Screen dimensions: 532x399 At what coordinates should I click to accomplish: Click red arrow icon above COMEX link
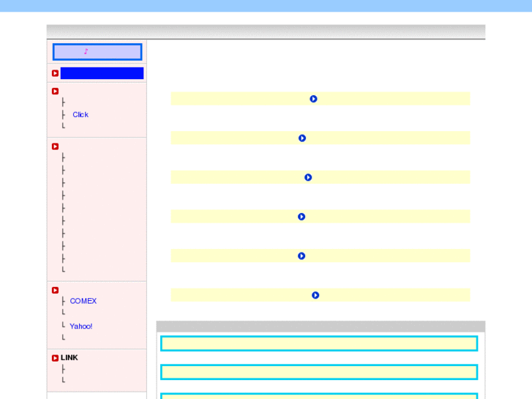coord(55,291)
